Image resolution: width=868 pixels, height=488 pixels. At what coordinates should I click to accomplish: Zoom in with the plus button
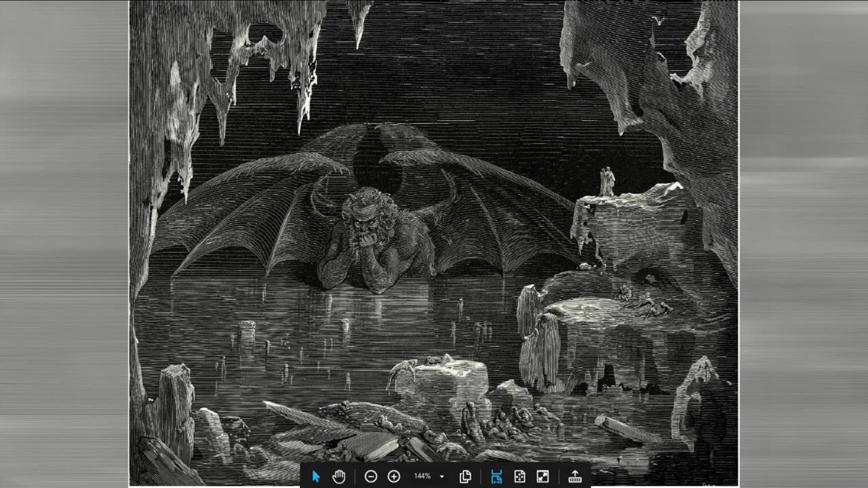[x=393, y=476]
